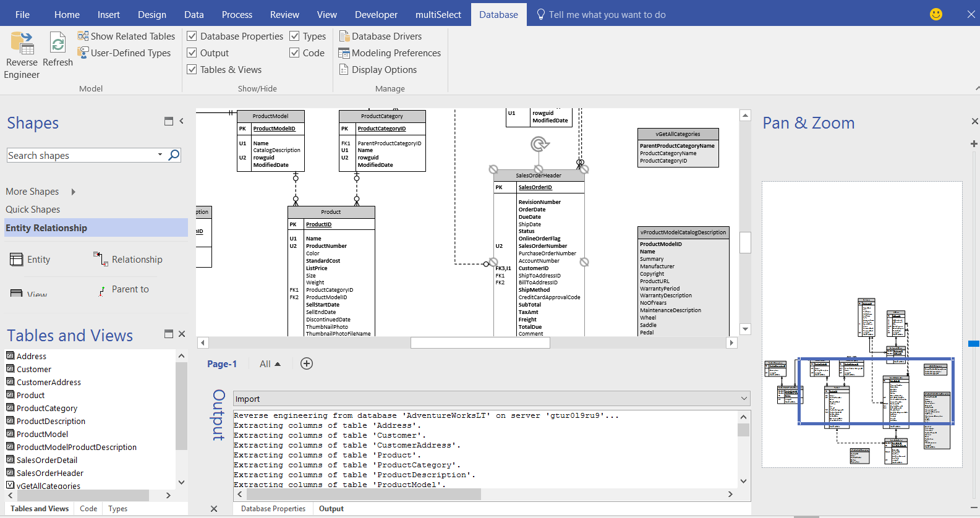Open User-Defined Types
The width and height of the screenshot is (980, 518).
pos(124,53)
